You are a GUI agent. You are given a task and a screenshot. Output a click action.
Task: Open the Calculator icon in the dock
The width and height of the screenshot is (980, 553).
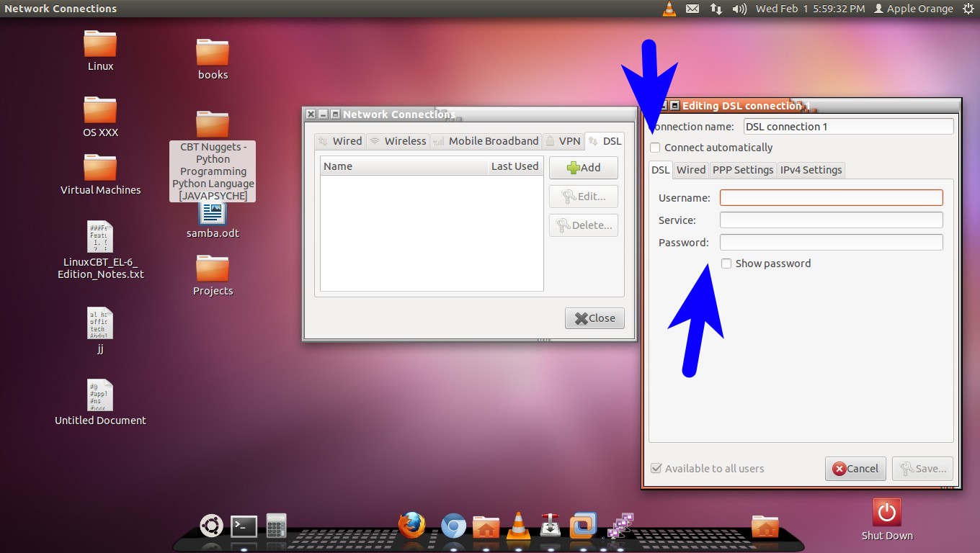click(276, 526)
